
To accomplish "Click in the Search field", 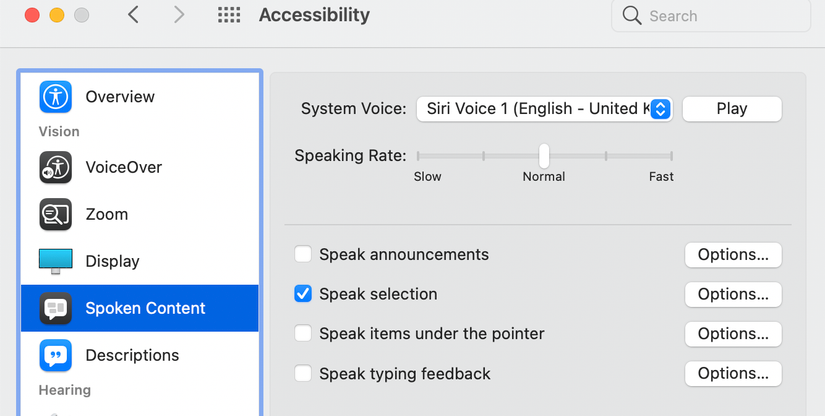I will pyautogui.click(x=711, y=16).
